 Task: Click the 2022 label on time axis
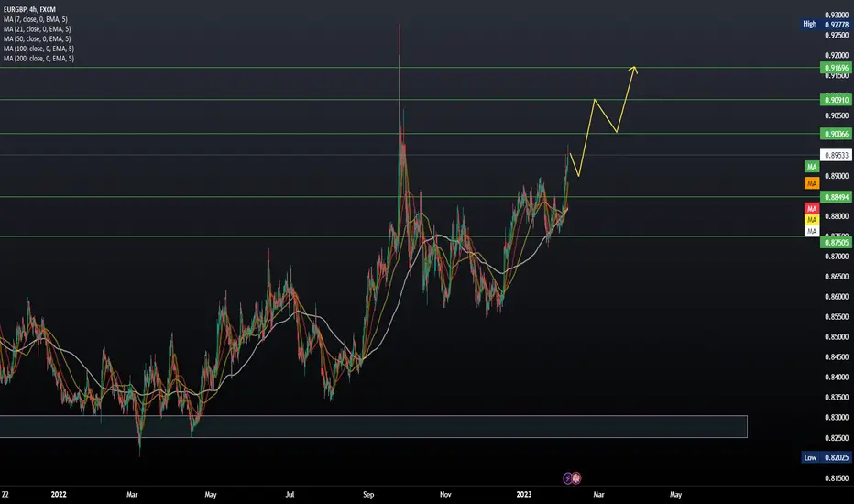tap(59, 495)
